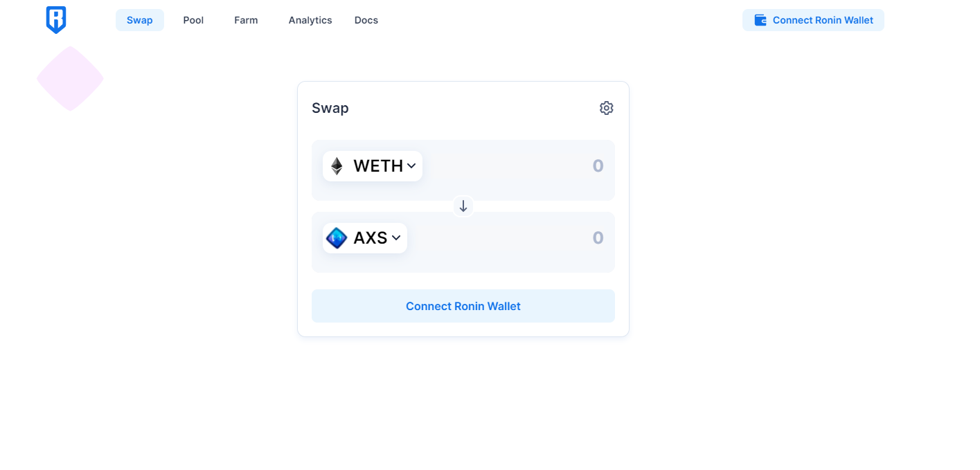Open the Docs link
Viewport: 980px width, 470px height.
366,20
